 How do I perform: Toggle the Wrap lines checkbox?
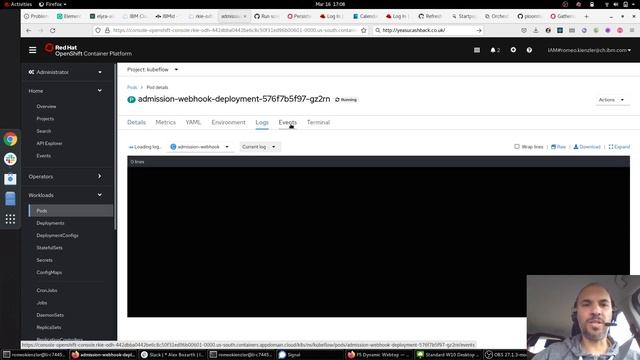(x=517, y=147)
